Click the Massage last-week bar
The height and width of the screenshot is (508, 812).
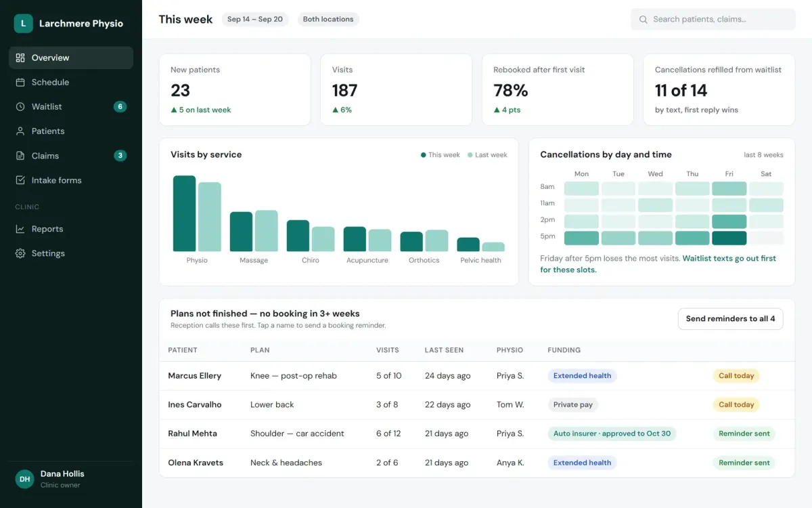(x=267, y=231)
